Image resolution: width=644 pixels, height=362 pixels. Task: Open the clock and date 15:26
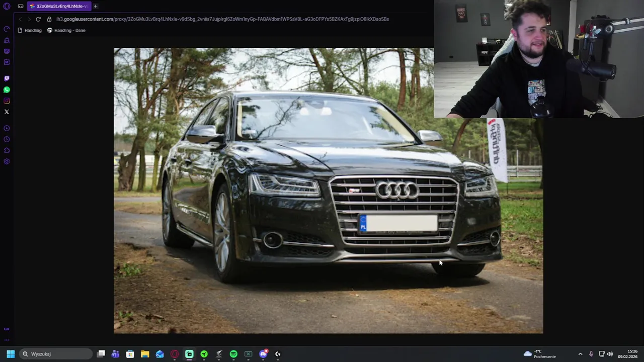(628, 354)
